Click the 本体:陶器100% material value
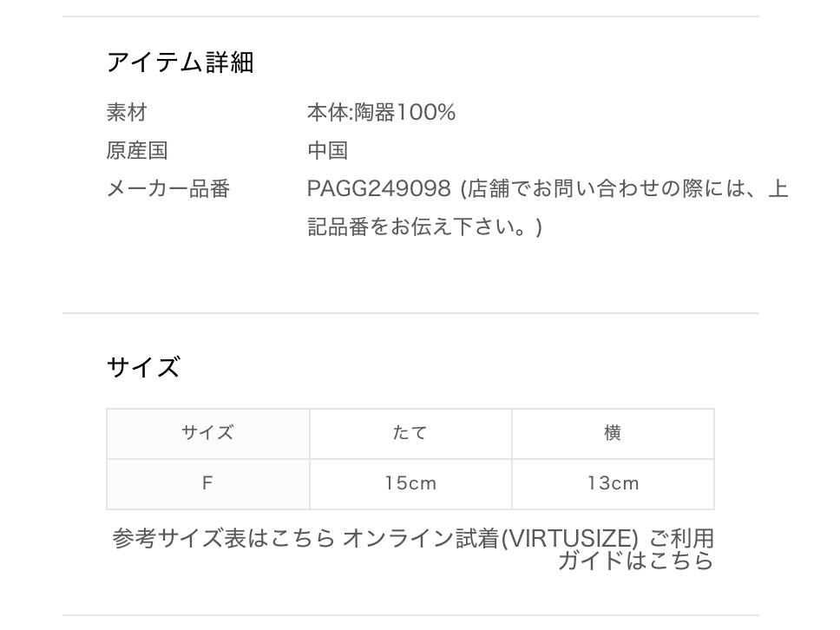 tap(381, 113)
